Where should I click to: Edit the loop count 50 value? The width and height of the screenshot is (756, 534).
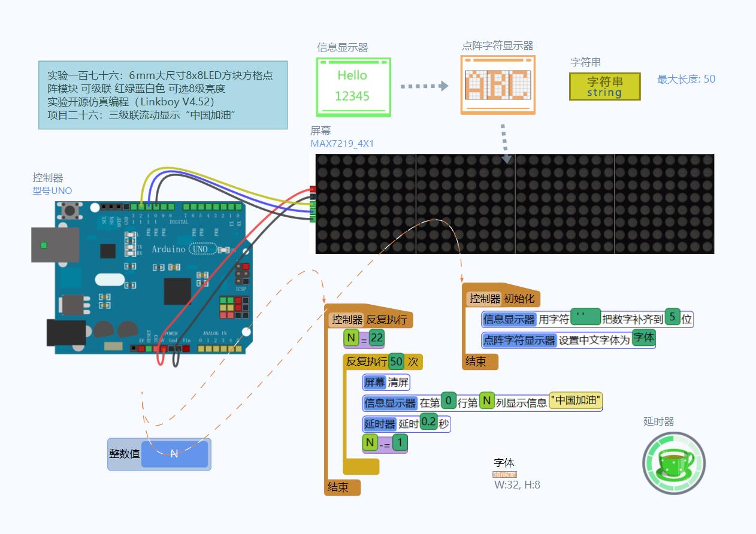click(396, 362)
